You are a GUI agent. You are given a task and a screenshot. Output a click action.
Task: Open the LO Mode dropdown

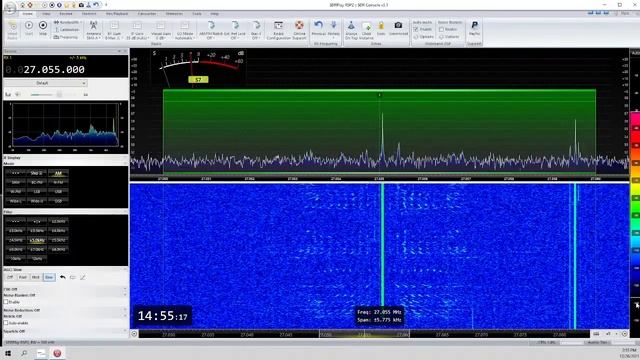(x=184, y=30)
